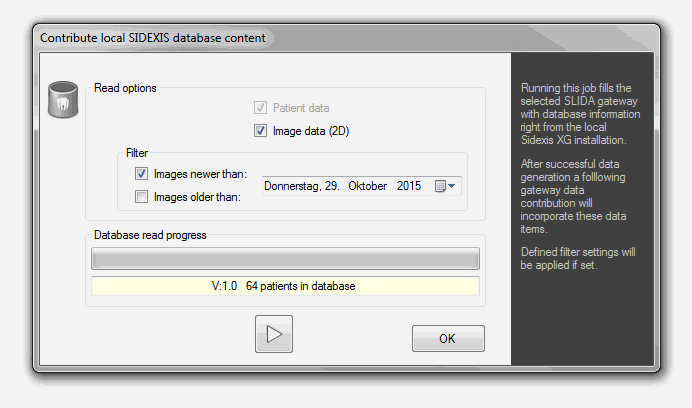Click '64 patients in database' status text
This screenshot has height=408, width=692.
pyautogui.click(x=301, y=286)
